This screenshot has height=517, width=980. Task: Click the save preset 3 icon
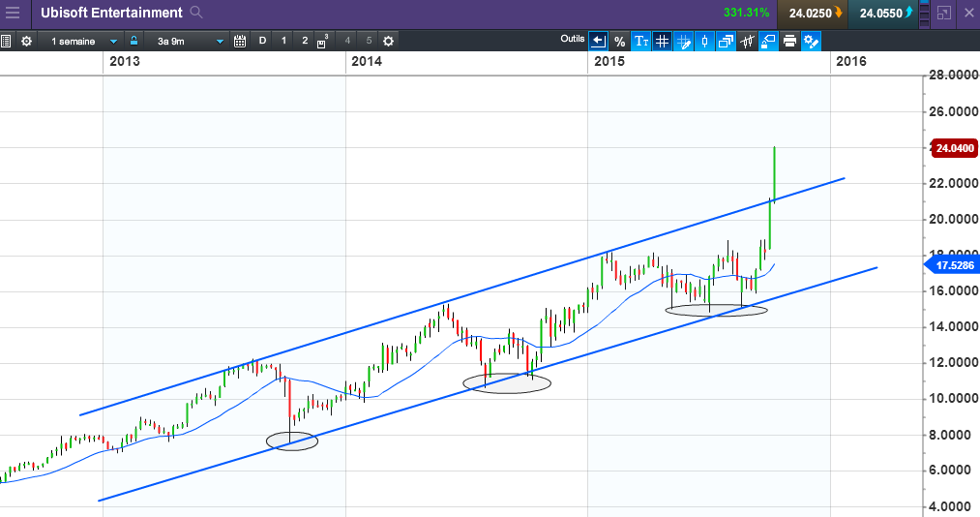coord(322,42)
